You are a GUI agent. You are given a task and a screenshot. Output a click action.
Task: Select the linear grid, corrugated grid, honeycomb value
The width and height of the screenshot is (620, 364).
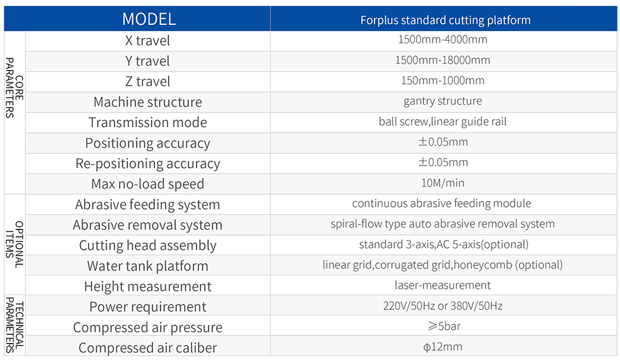[443, 265]
